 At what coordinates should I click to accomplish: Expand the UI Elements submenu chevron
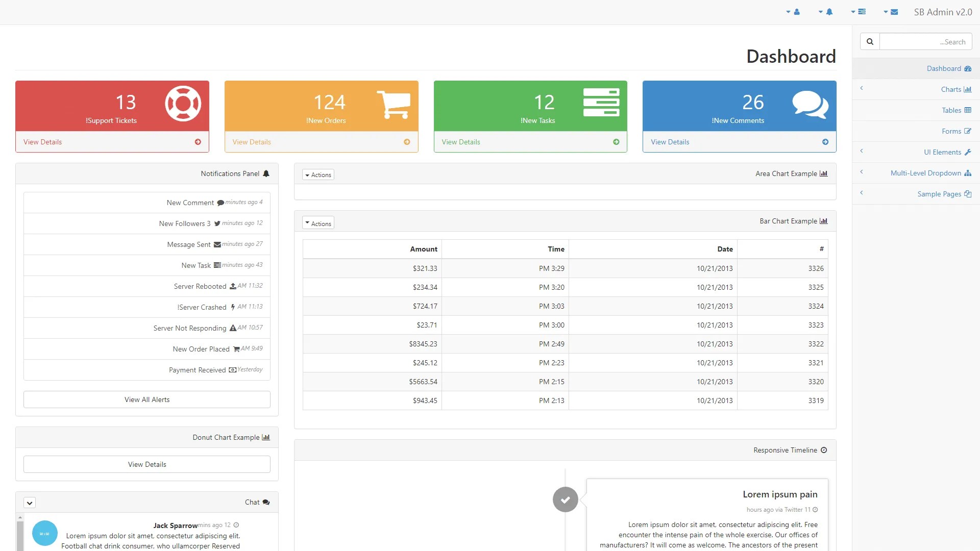tap(862, 151)
